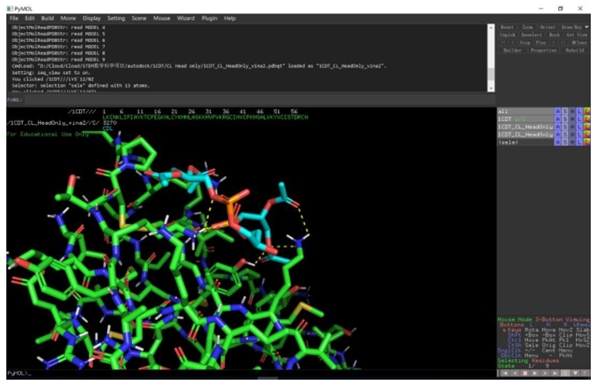Screen dimensions: 600x385
Task: Open Label (L) menu for 1CDT object
Action: (x=579, y=119)
